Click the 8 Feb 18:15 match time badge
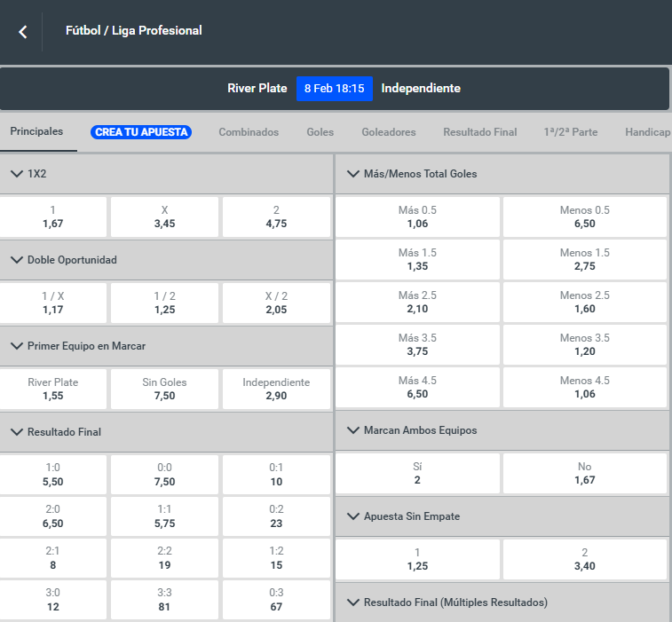The image size is (672, 622). click(x=335, y=89)
